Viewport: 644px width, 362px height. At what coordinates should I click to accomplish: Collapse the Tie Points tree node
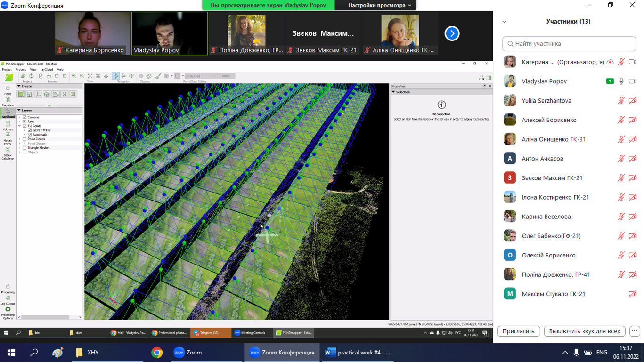(x=20, y=126)
